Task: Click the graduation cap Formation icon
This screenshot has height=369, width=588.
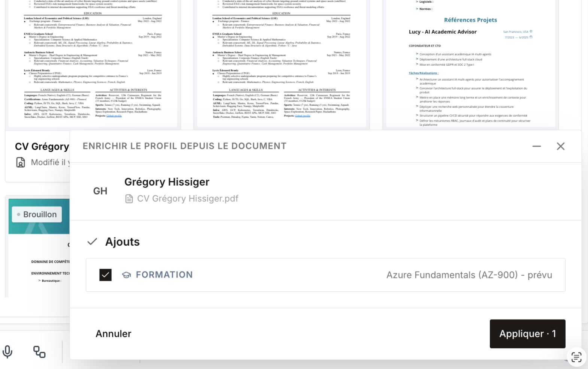Action: [x=127, y=275]
